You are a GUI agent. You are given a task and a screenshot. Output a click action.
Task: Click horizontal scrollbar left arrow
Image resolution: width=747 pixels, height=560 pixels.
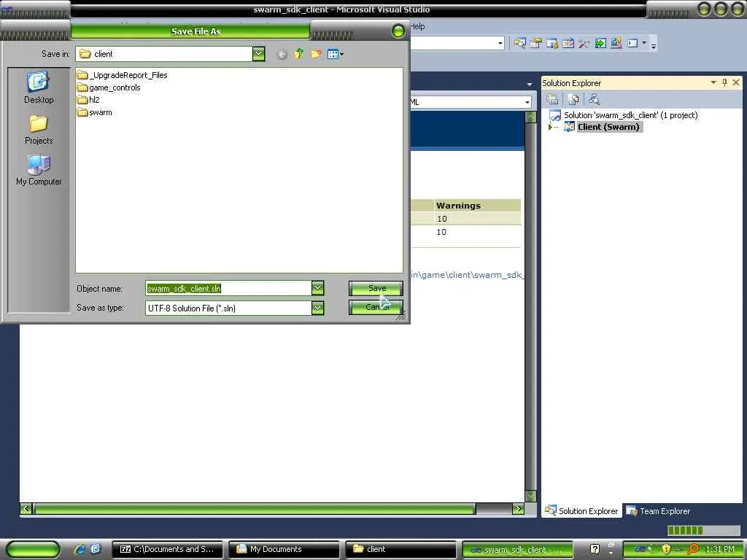[x=26, y=508]
